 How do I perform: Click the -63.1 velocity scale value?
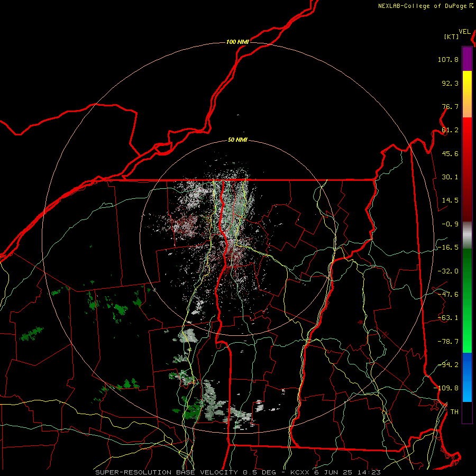448,318
